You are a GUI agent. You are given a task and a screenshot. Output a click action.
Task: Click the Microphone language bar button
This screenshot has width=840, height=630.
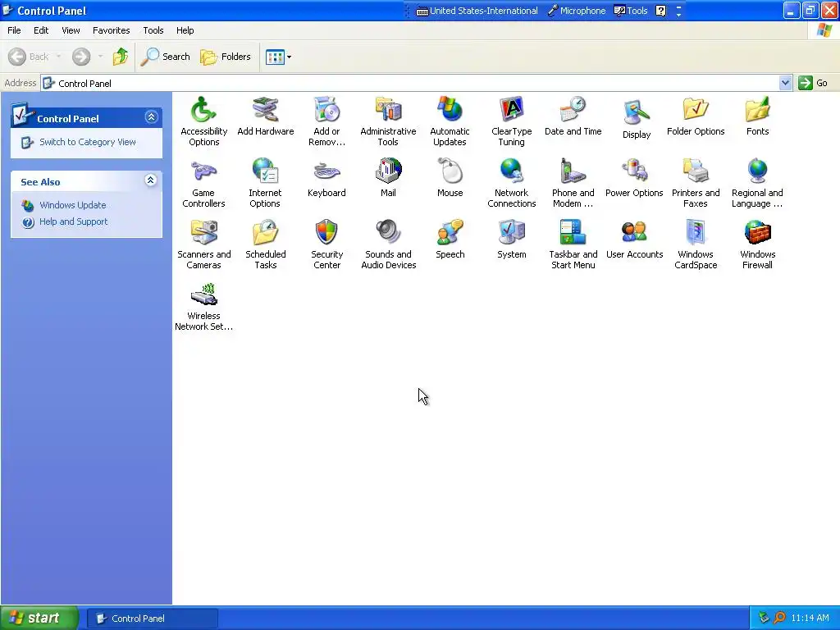(x=577, y=11)
